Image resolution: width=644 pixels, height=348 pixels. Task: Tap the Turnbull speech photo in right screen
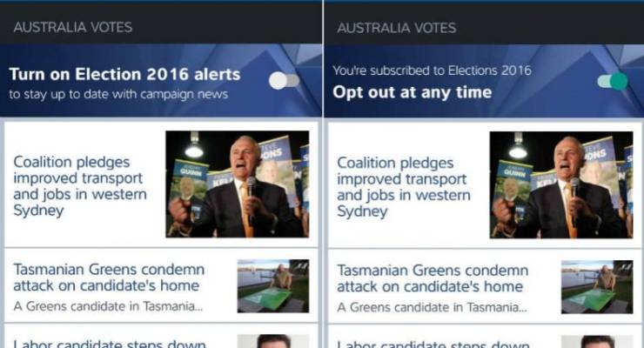(561, 185)
